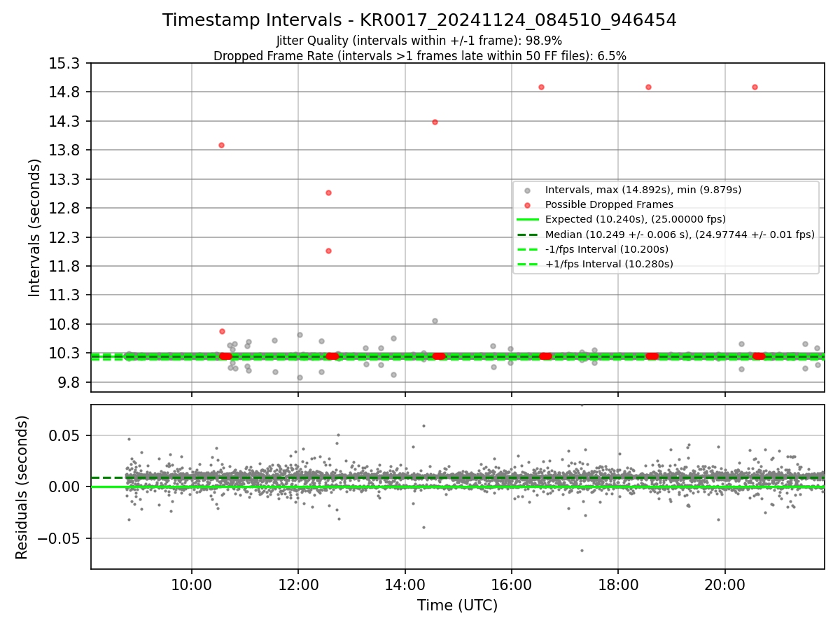
Task: Click the red dropped-frame point at 12.1 seconds
Action: click(x=328, y=251)
